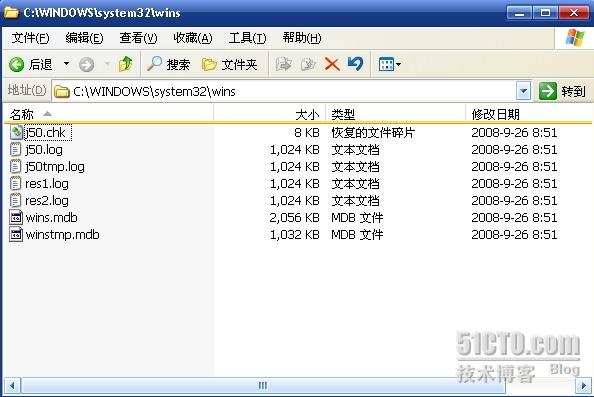Viewport: 594px width, 397px height.
Task: Click the 转到 Go button
Action: coord(562,91)
